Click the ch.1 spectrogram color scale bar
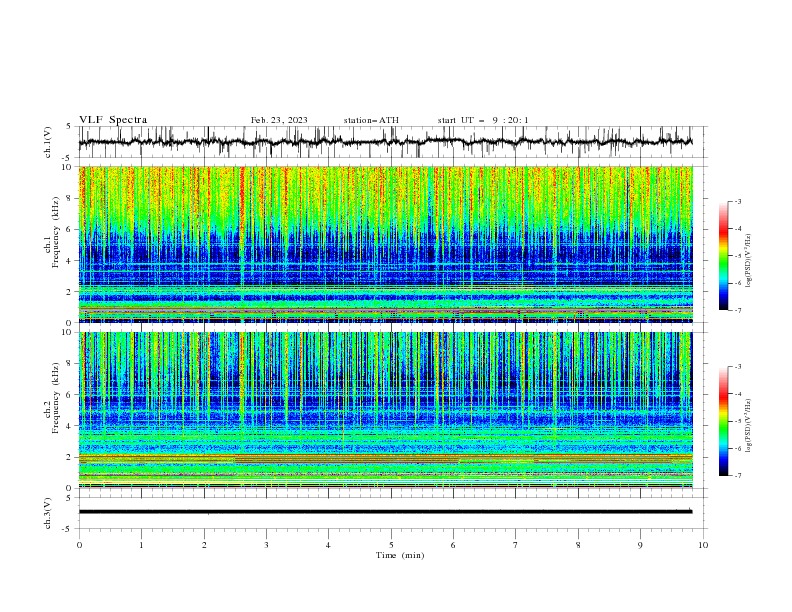 pos(723,256)
